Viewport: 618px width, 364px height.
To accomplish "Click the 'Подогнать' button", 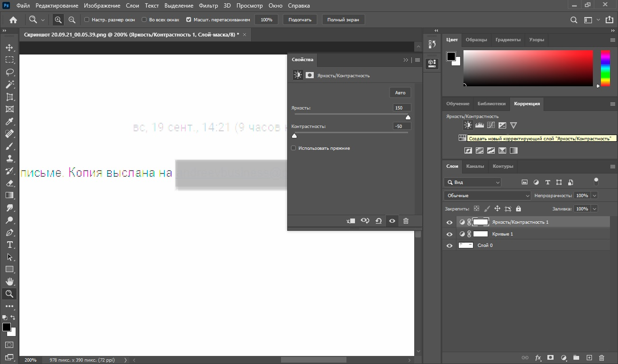I will (300, 20).
